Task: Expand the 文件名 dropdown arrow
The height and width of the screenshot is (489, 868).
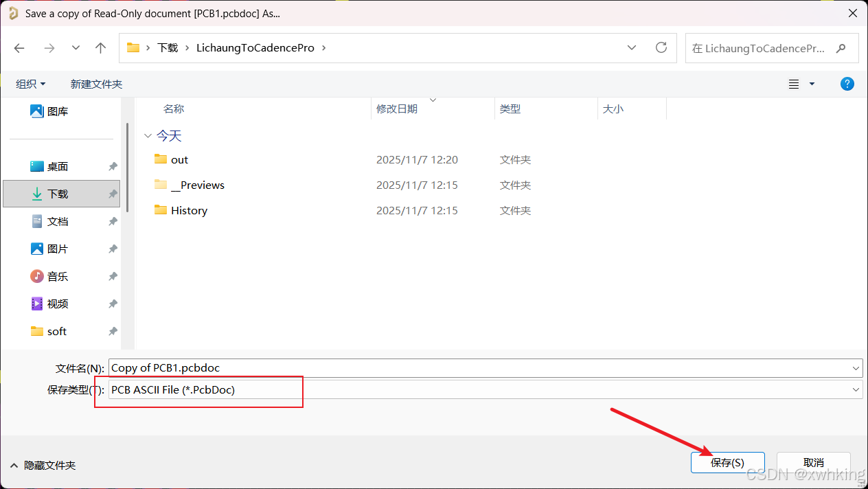Action: click(856, 368)
